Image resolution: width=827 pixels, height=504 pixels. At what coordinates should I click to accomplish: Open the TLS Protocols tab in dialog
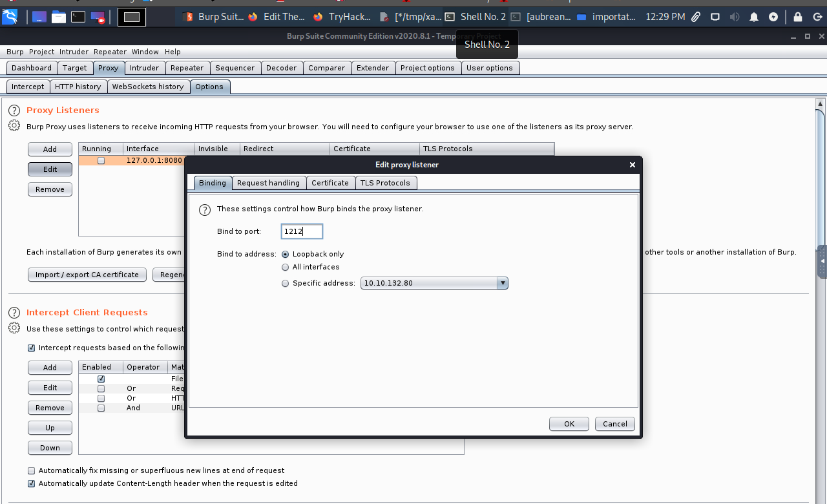tap(385, 183)
